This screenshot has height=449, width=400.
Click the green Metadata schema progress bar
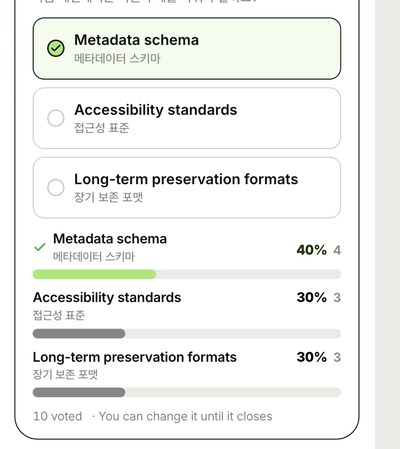tap(187, 274)
